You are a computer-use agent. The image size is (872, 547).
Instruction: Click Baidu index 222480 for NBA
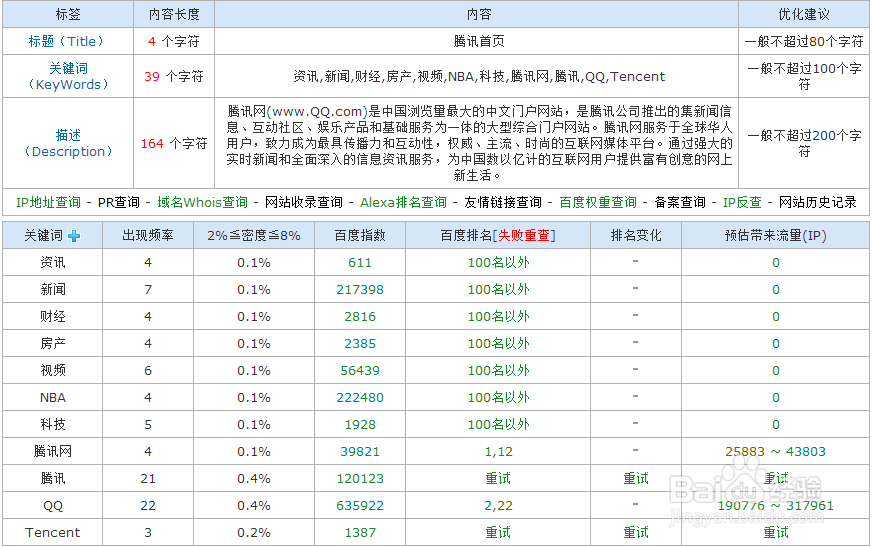click(360, 397)
